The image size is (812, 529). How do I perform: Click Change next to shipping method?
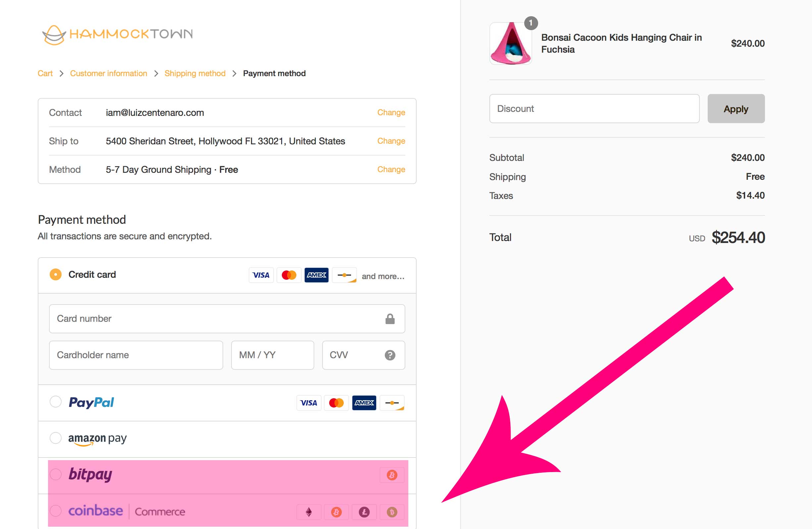pyautogui.click(x=391, y=169)
